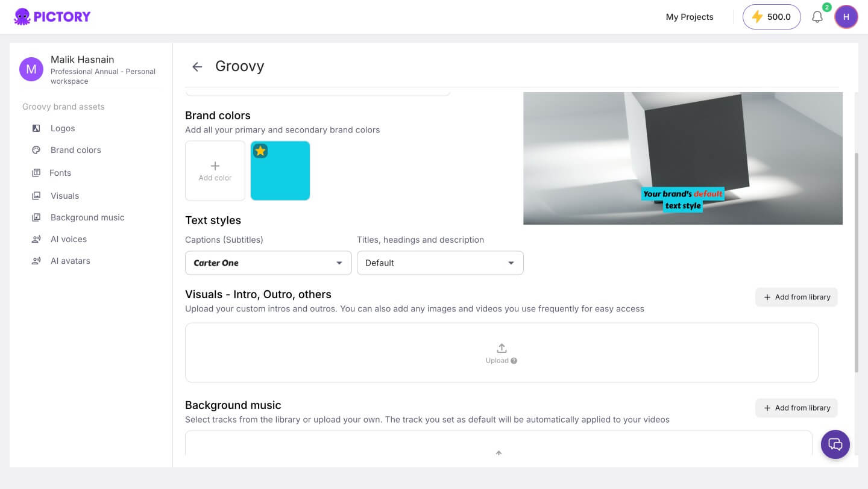Click the AI voices sidebar icon
Screen dimensions: 868x489
coord(36,239)
